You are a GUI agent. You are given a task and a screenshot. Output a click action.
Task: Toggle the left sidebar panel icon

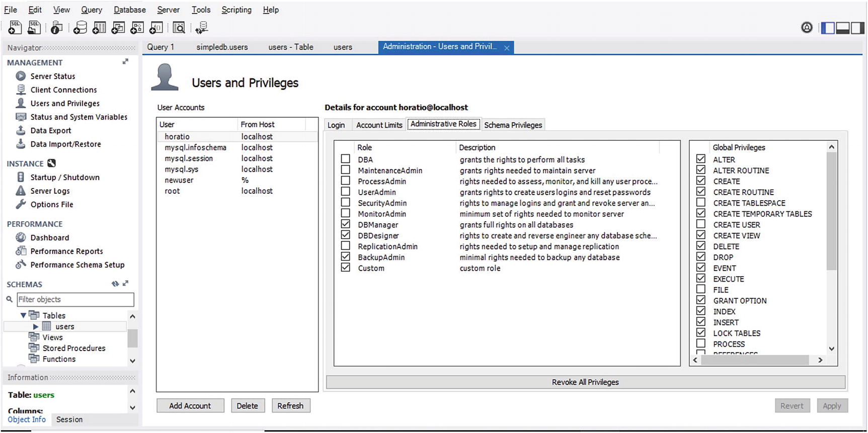[828, 28]
